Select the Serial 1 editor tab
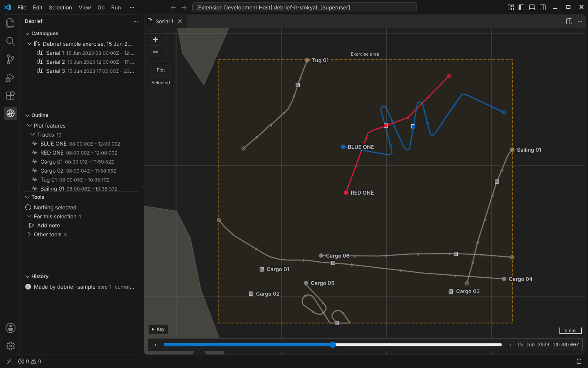The height and width of the screenshot is (368, 588). click(165, 21)
